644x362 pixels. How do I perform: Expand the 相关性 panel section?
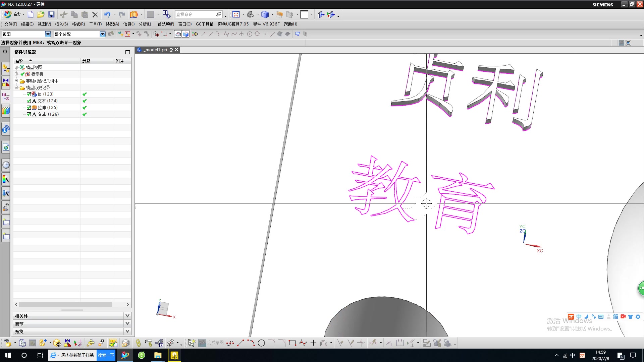coord(127,316)
